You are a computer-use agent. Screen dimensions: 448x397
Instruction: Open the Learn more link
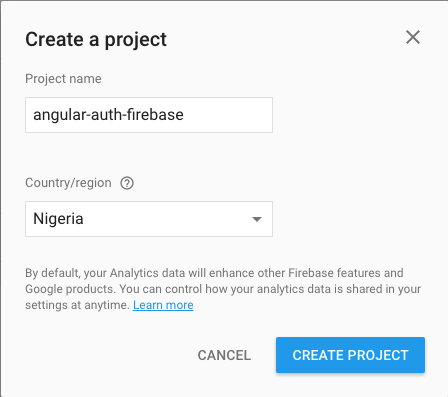pos(163,305)
